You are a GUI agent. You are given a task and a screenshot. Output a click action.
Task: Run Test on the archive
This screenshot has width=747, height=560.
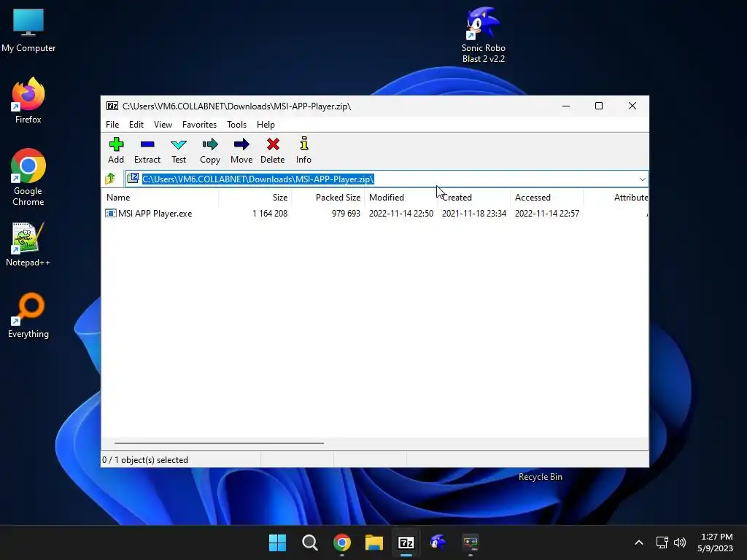[x=179, y=150]
